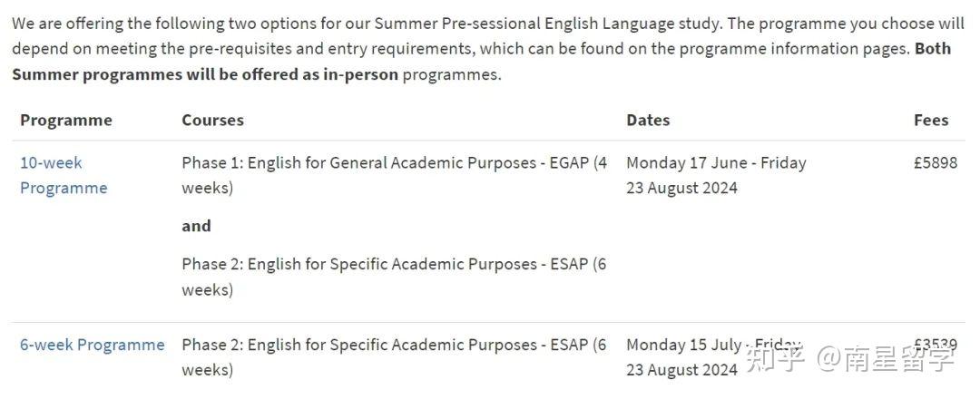Select the £3539 fee amount

[x=934, y=345]
